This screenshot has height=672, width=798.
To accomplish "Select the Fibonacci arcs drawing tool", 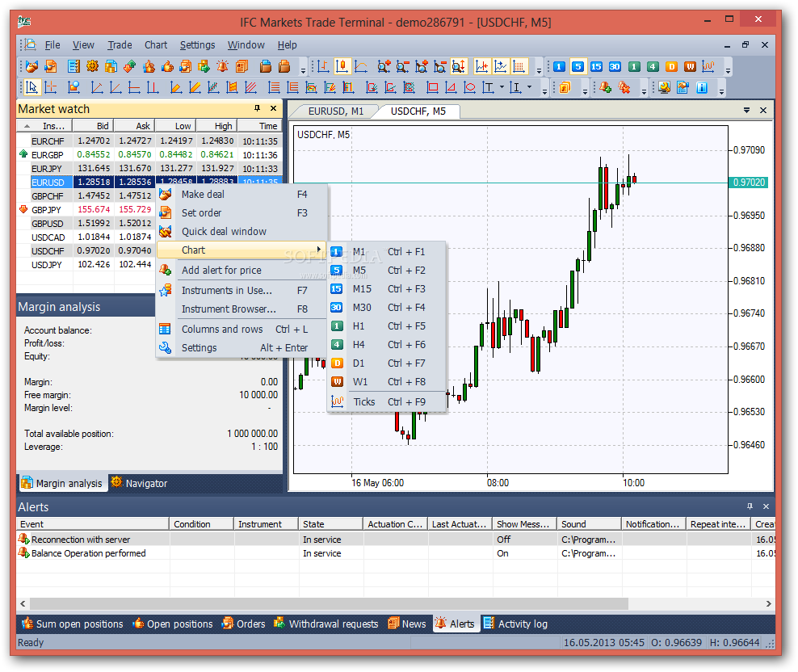I will [x=311, y=88].
